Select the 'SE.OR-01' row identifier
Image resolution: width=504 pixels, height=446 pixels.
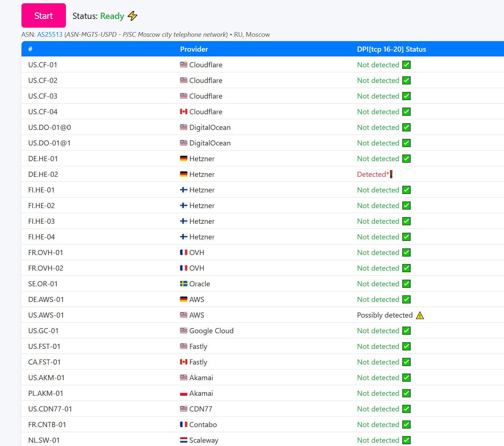pos(43,284)
